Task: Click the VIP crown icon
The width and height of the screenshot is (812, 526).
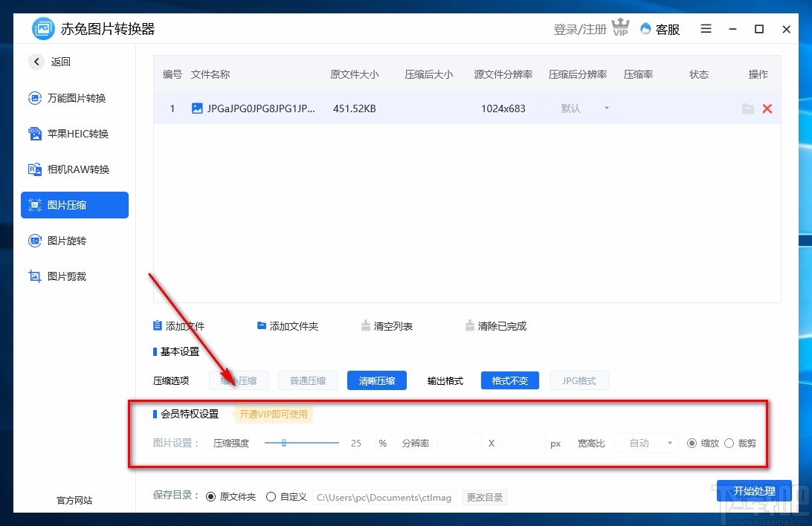Action: click(620, 27)
